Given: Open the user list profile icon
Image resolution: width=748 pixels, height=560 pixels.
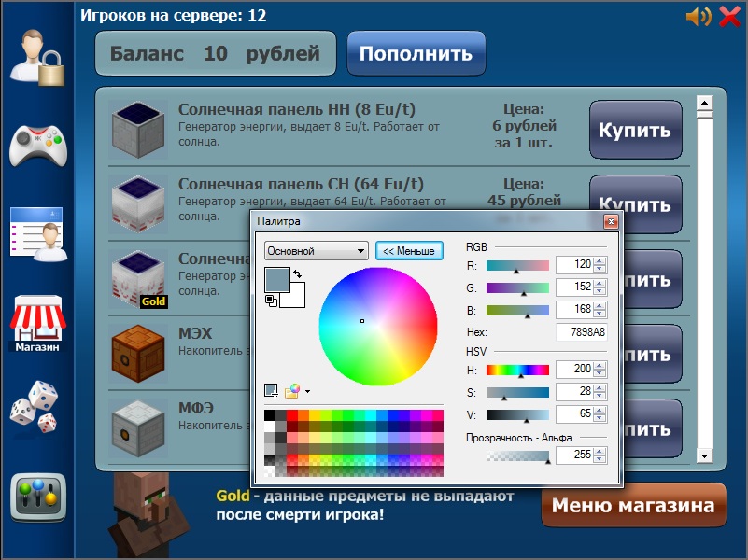Looking at the screenshot, I should tap(37, 234).
